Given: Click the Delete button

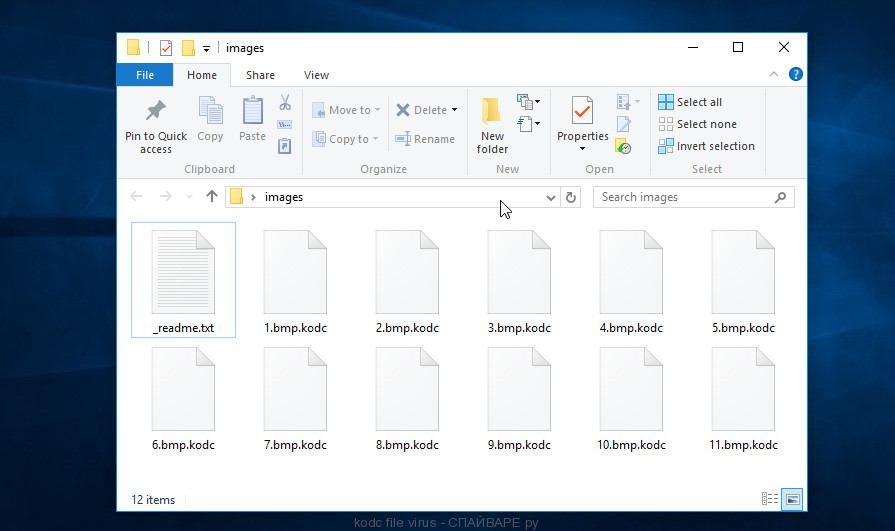Looking at the screenshot, I should click(x=421, y=110).
